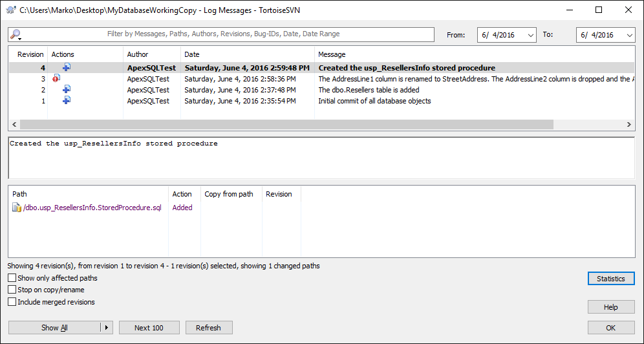Image resolution: width=644 pixels, height=344 pixels.
Task: Click the filter messages input field
Action: click(x=223, y=34)
